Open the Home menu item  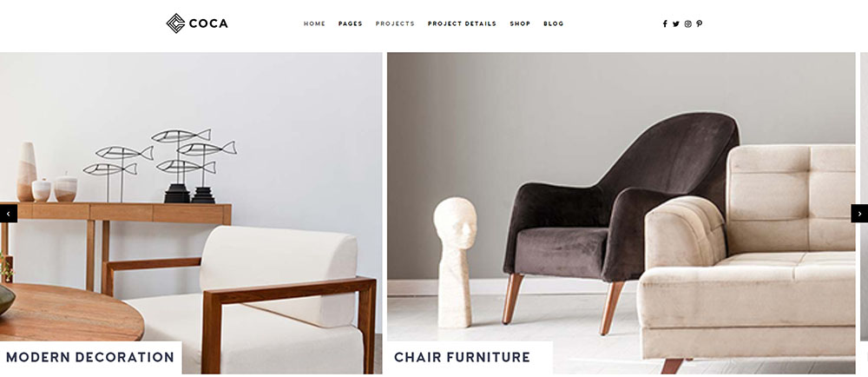point(314,23)
